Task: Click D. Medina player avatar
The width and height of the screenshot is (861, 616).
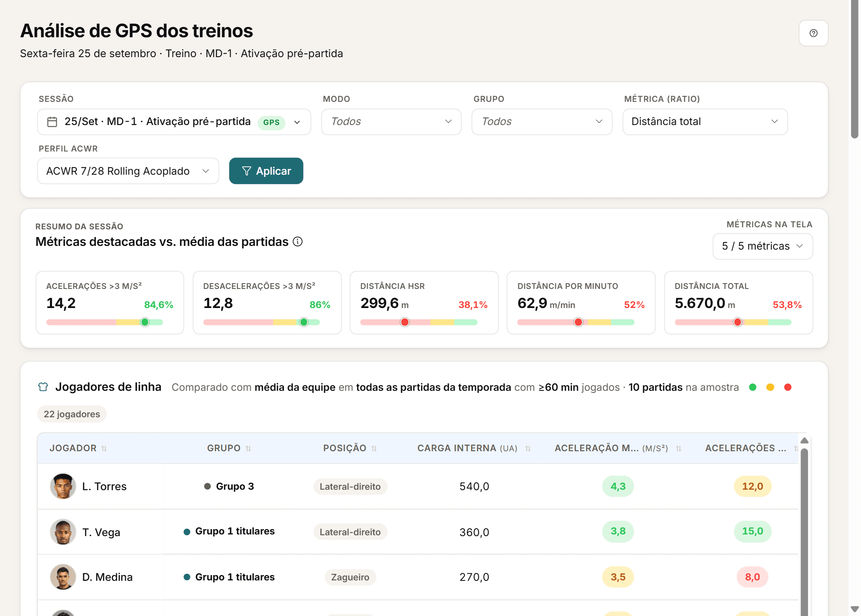Action: pos(63,577)
